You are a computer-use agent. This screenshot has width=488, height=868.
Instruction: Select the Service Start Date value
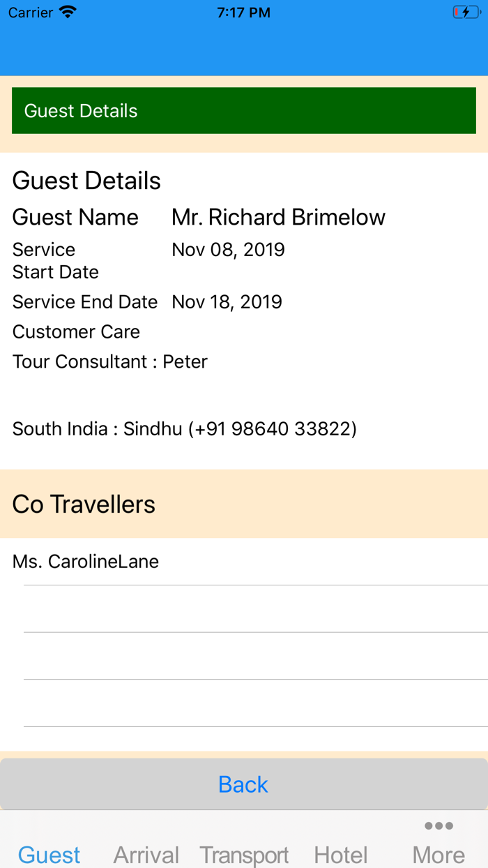pyautogui.click(x=228, y=249)
